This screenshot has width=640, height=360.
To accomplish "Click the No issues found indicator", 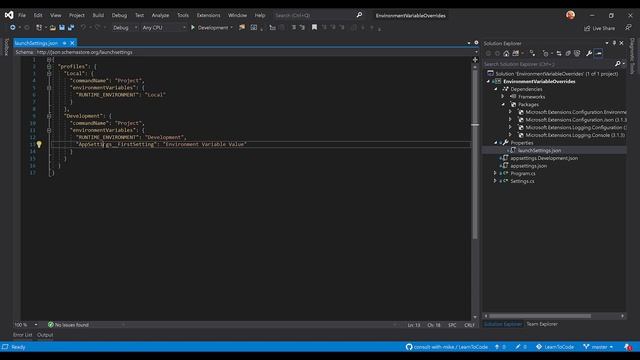I will point(68,325).
